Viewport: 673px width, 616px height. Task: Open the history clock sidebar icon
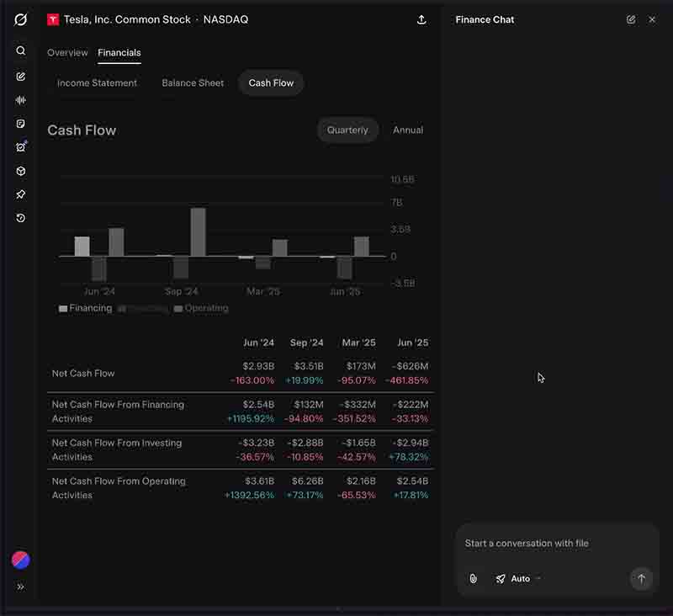20,218
